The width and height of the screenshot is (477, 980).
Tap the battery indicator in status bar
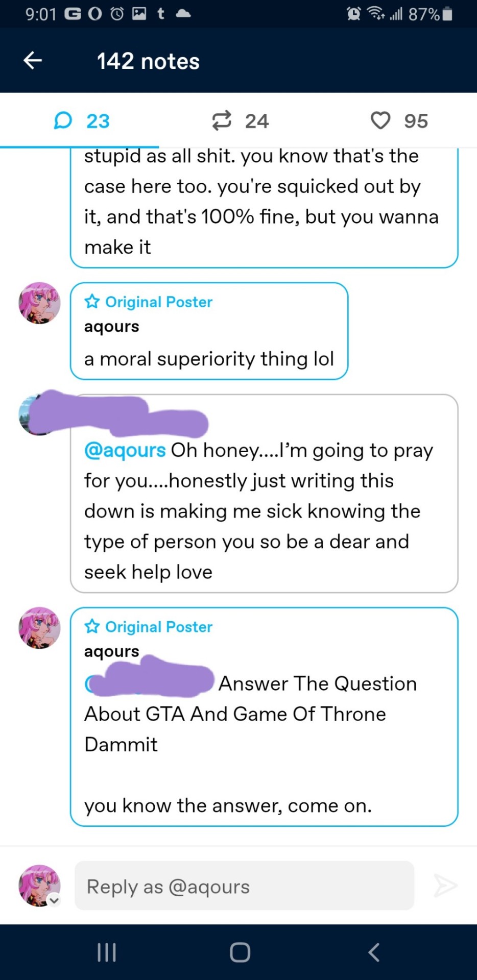point(447,14)
